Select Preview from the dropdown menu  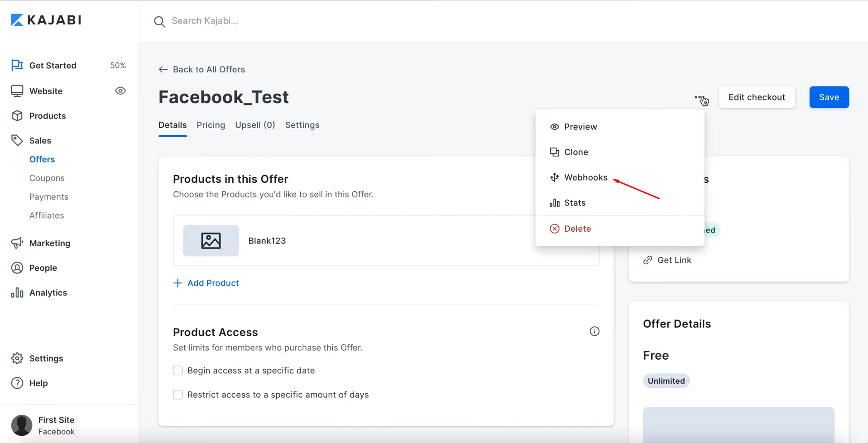(x=620, y=127)
